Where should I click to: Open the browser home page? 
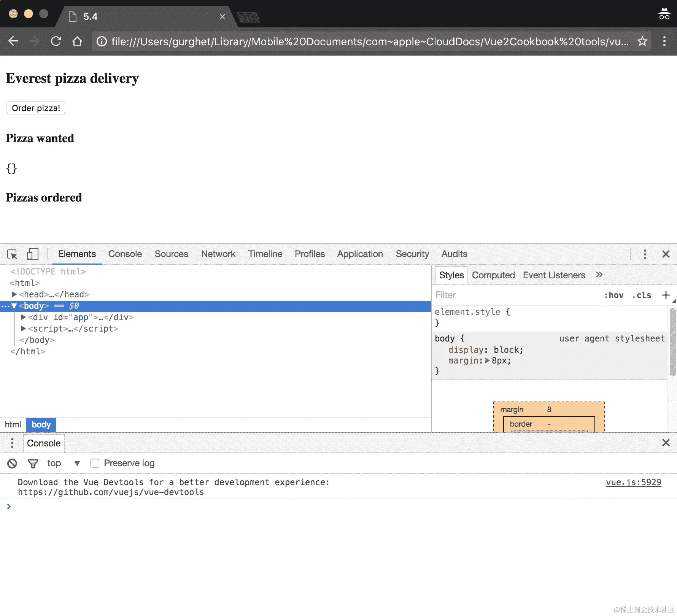point(77,41)
